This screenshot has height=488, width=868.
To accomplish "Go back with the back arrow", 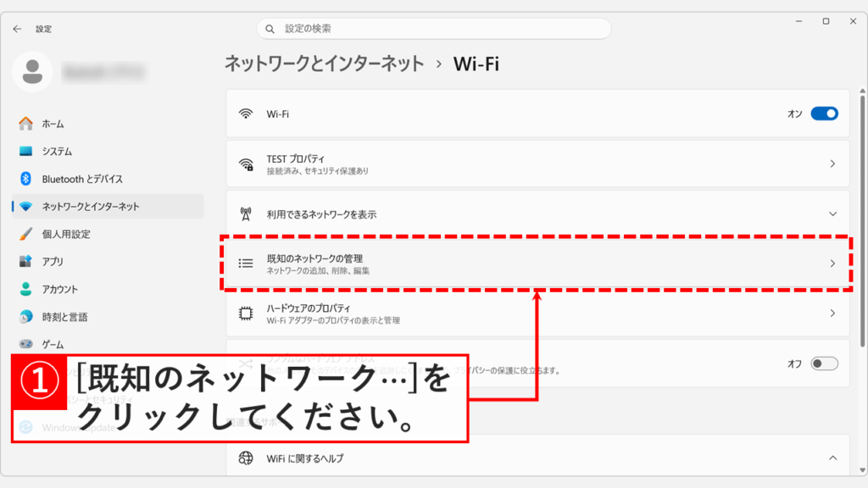I will pyautogui.click(x=17, y=29).
